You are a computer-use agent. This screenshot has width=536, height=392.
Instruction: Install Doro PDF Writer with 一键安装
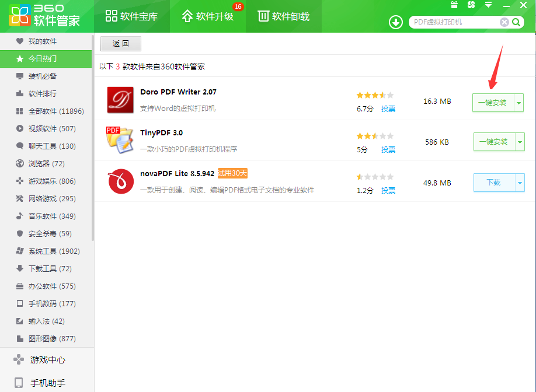click(x=493, y=103)
